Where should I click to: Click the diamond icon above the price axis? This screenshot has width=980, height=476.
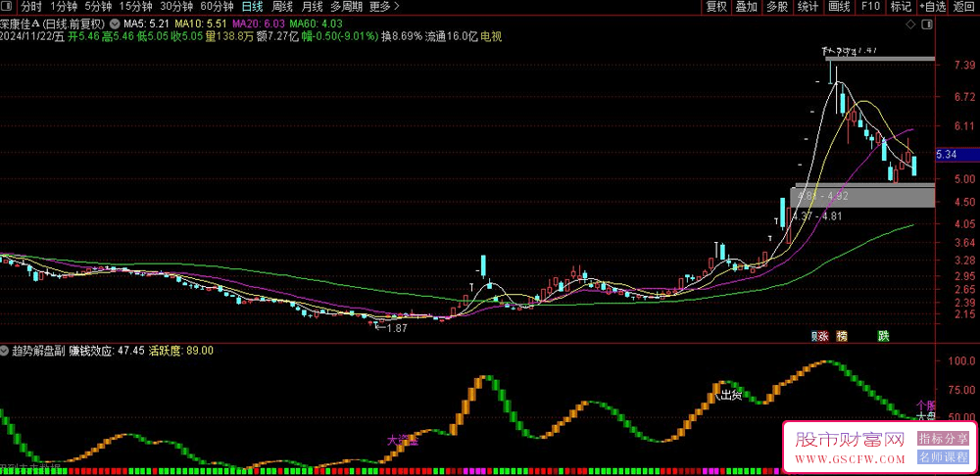(x=910, y=23)
